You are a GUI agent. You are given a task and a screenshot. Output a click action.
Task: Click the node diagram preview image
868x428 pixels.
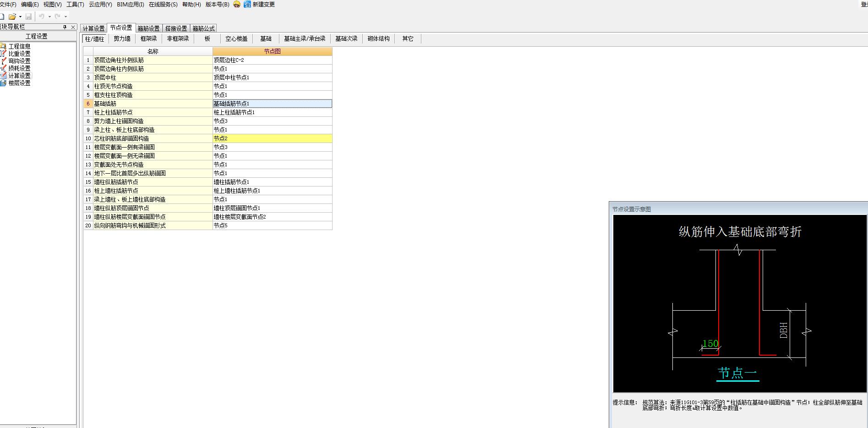click(x=739, y=303)
